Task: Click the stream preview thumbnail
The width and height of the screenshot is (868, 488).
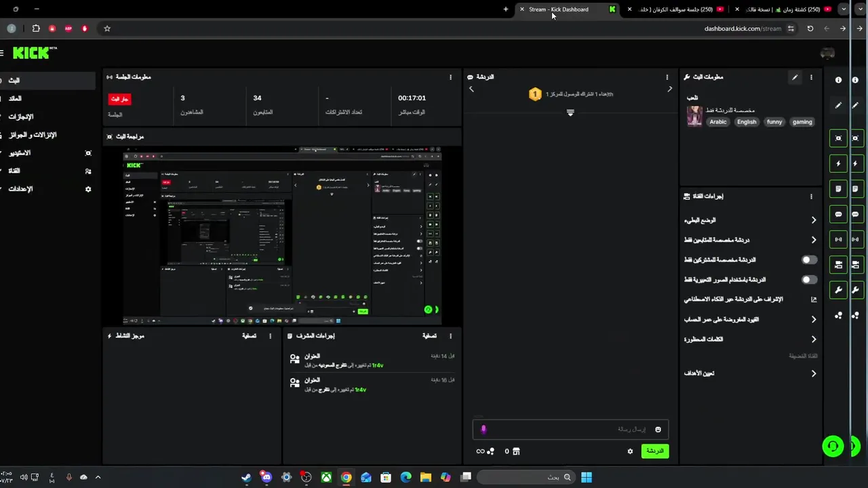Action: (282, 235)
